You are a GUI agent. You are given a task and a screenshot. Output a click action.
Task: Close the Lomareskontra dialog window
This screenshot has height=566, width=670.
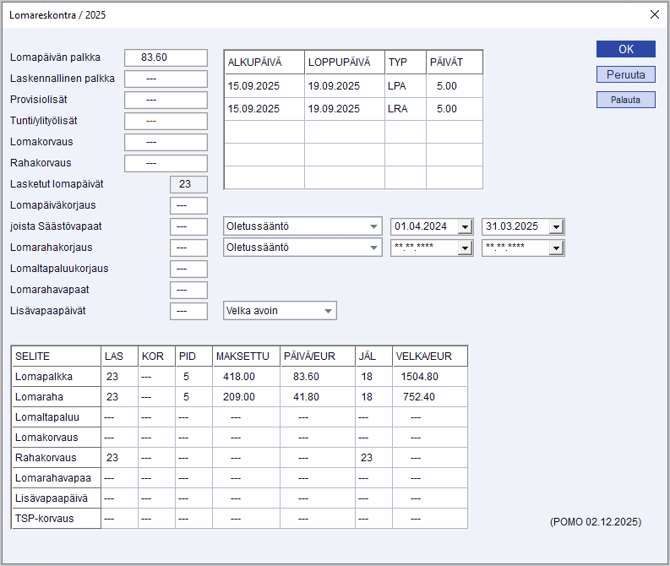point(653,15)
